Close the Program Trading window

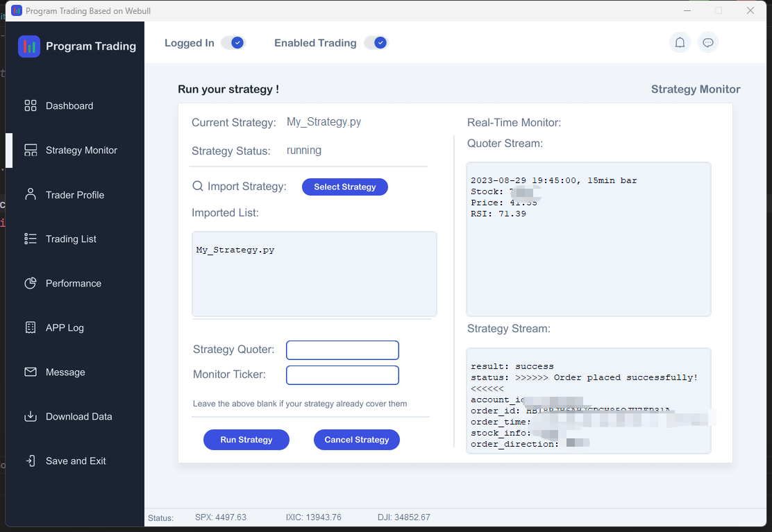[x=750, y=10]
